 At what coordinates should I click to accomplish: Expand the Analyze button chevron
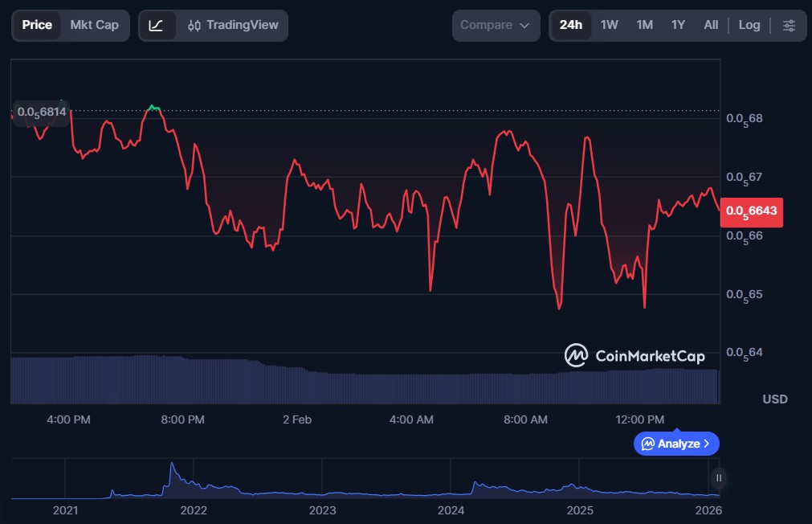(706, 444)
